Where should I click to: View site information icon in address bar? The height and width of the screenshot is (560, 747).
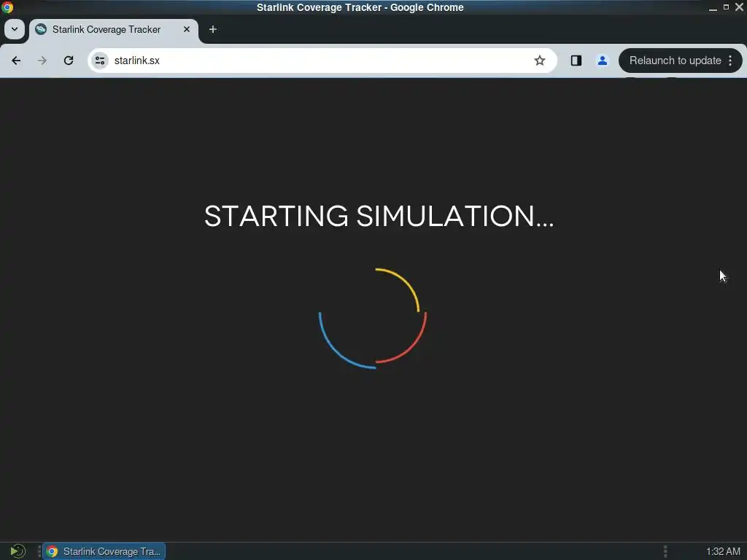tap(100, 61)
